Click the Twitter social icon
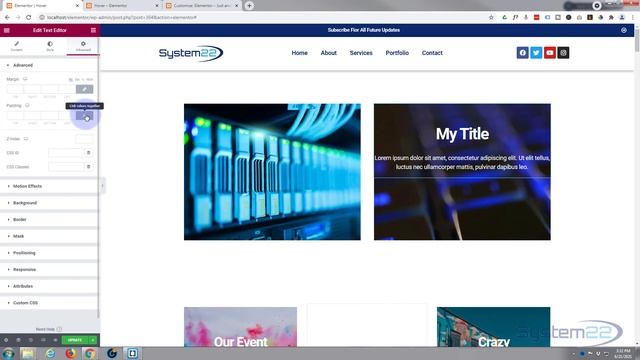The image size is (640, 360). point(536,53)
